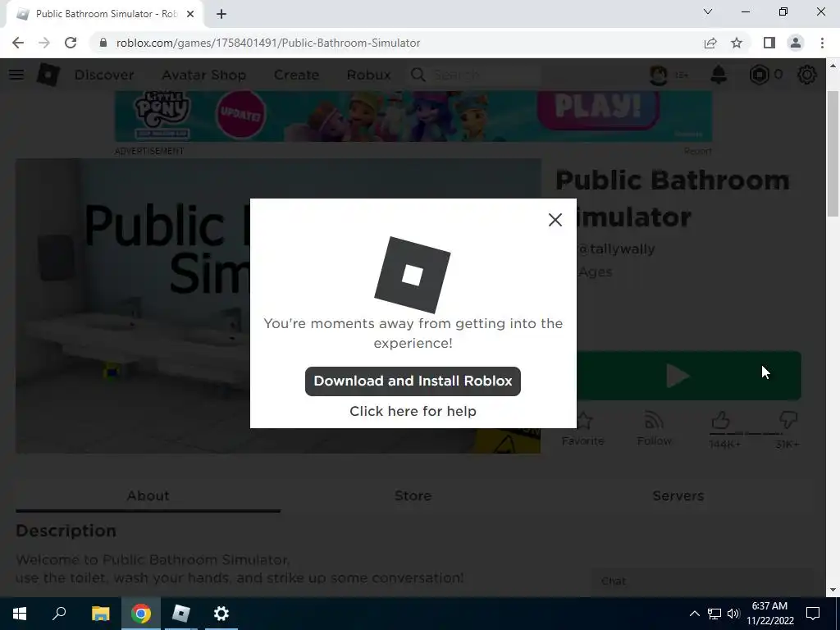Select the Public Bathroom Simulator browser tab
840x630 pixels.
point(105,14)
